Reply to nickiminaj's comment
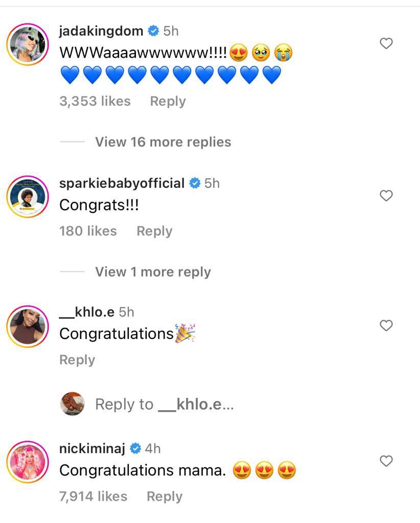This screenshot has width=420, height=523. (165, 496)
